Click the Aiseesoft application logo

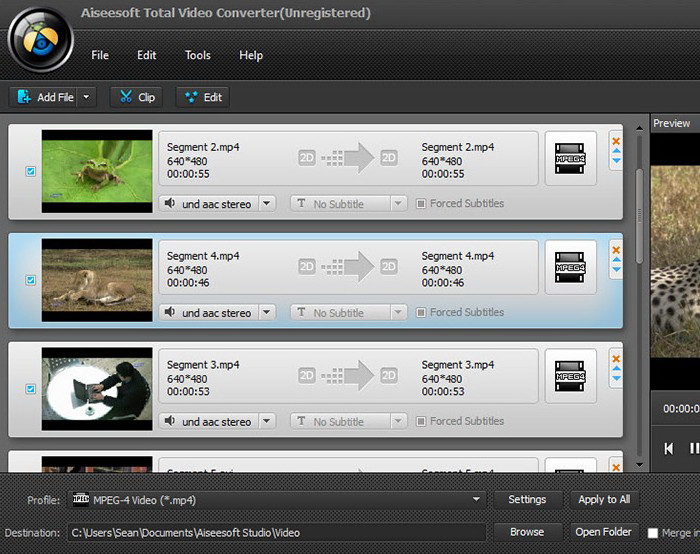click(40, 40)
